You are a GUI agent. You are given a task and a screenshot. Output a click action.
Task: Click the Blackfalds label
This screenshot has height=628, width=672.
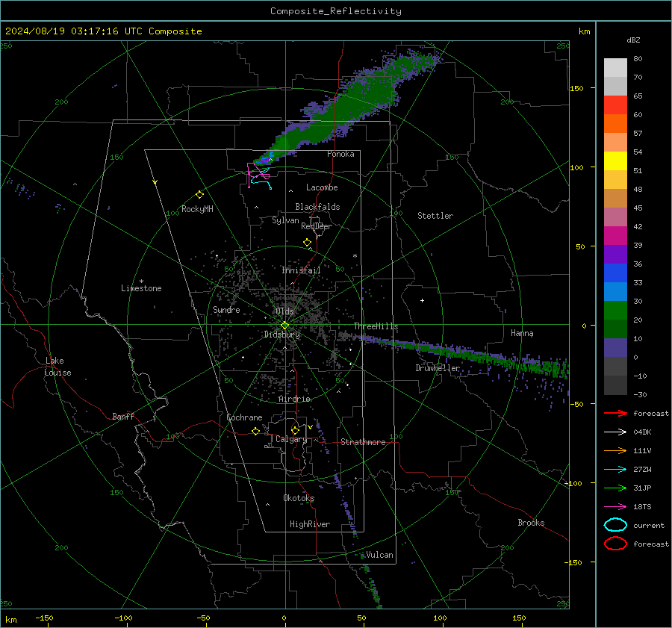pos(317,207)
